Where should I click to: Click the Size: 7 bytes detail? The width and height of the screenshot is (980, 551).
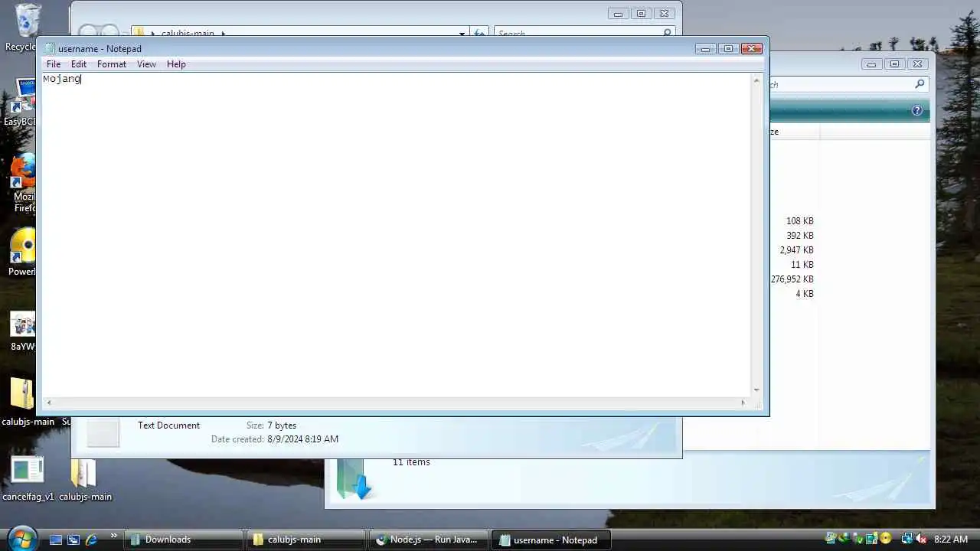point(271,425)
